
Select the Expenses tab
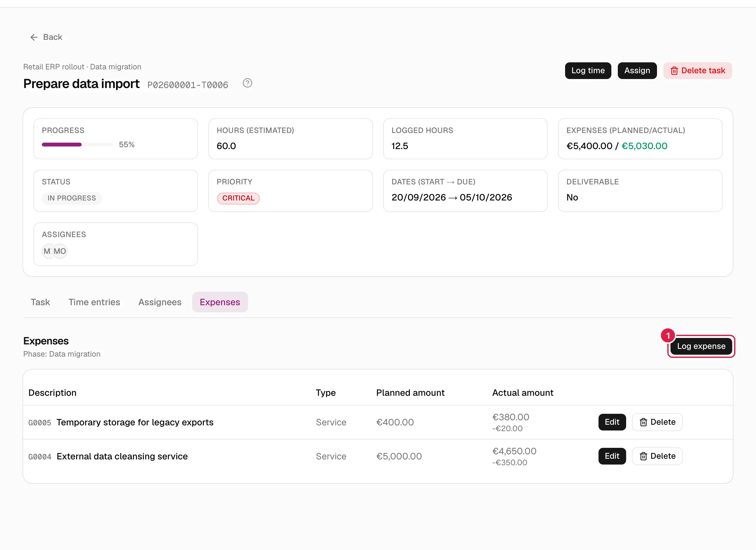point(220,302)
